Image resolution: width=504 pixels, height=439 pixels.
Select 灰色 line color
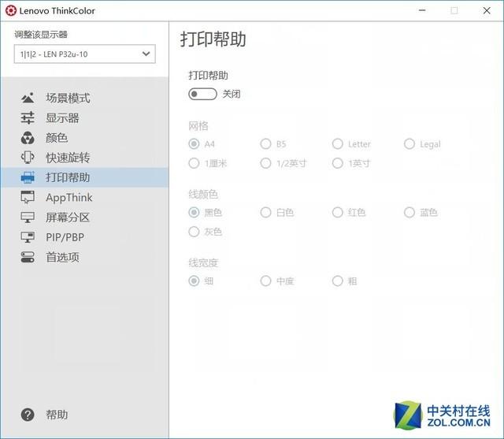[x=194, y=232]
